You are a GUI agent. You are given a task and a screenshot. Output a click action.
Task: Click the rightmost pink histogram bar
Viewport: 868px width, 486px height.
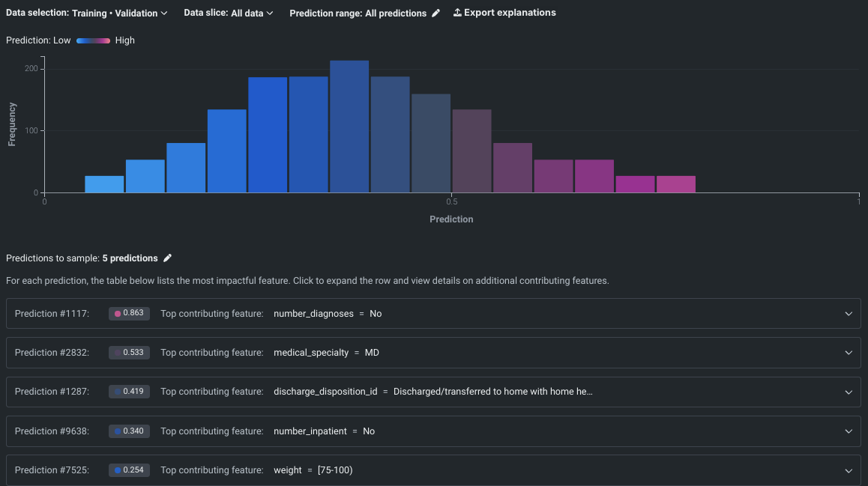[x=675, y=184]
